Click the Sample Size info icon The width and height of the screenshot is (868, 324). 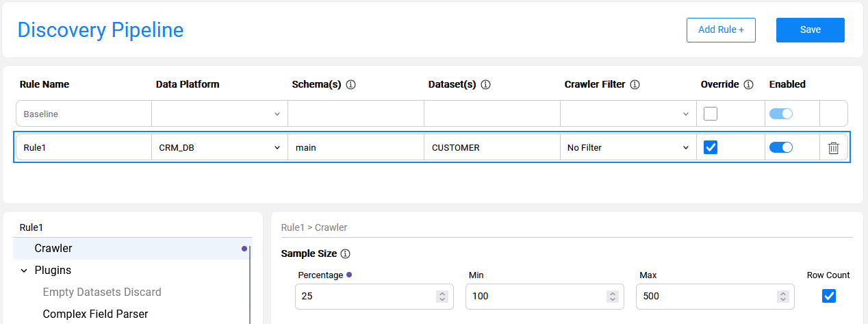pyautogui.click(x=345, y=254)
